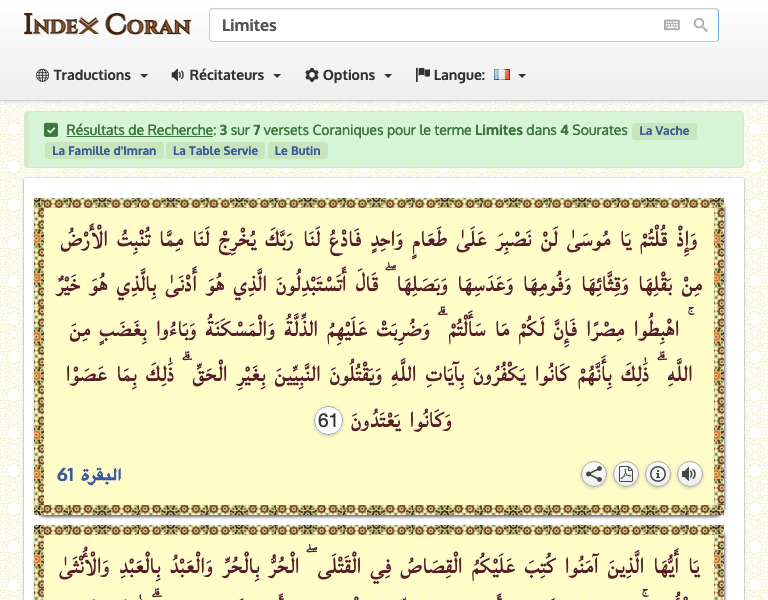Play audio with the speaker icon for verse 61
Viewport: 768px width, 600px height.
pos(690,474)
